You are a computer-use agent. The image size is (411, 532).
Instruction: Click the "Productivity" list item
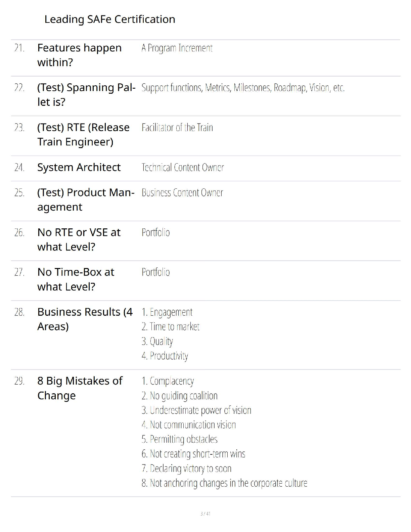point(165,356)
